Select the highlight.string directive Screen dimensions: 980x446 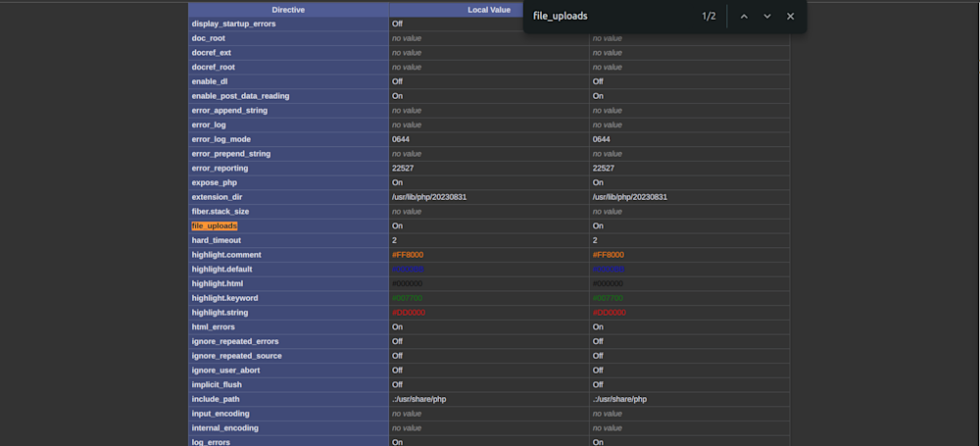tap(220, 312)
